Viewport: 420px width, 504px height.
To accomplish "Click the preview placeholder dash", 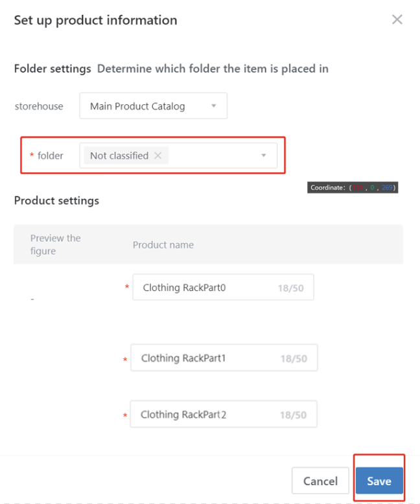I will pyautogui.click(x=32, y=299).
